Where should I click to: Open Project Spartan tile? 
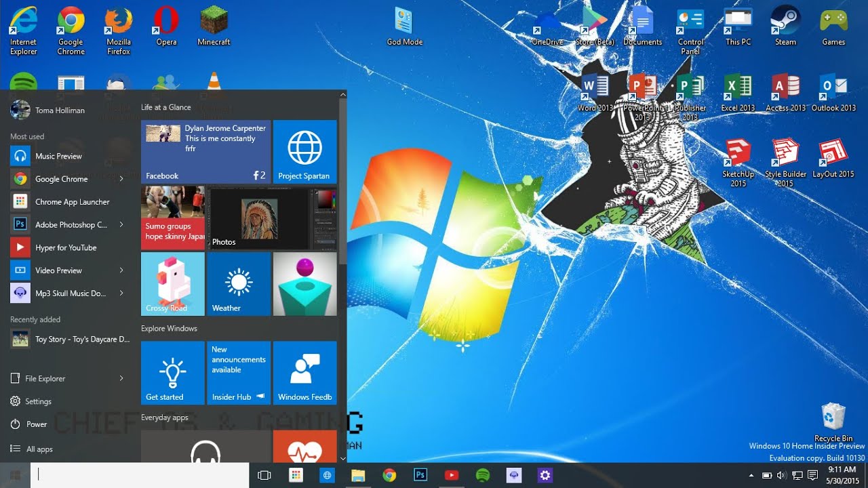coord(305,152)
